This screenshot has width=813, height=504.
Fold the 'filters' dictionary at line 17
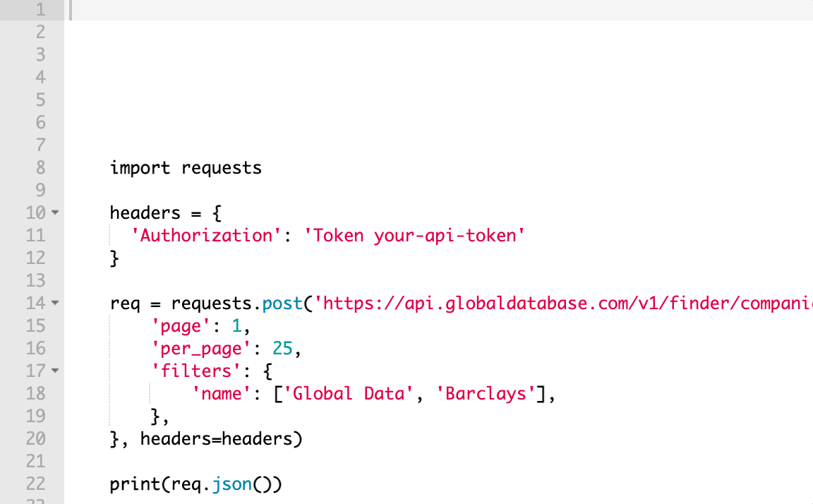55,371
